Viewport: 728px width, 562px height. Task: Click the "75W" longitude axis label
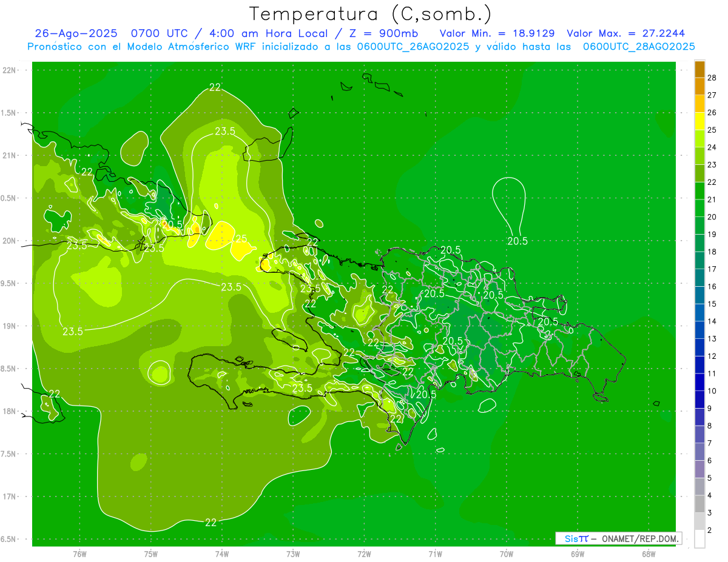[x=151, y=554]
